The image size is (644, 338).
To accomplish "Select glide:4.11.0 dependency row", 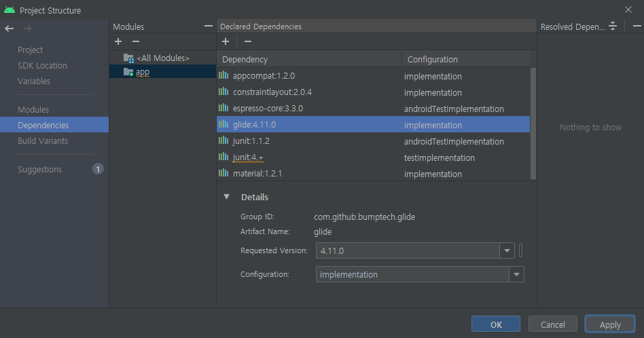I will click(x=373, y=124).
